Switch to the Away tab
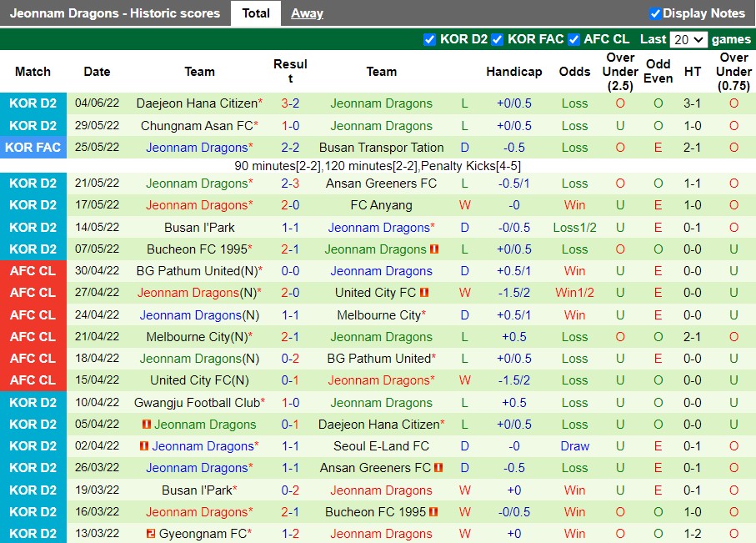This screenshot has width=756, height=543. (307, 13)
